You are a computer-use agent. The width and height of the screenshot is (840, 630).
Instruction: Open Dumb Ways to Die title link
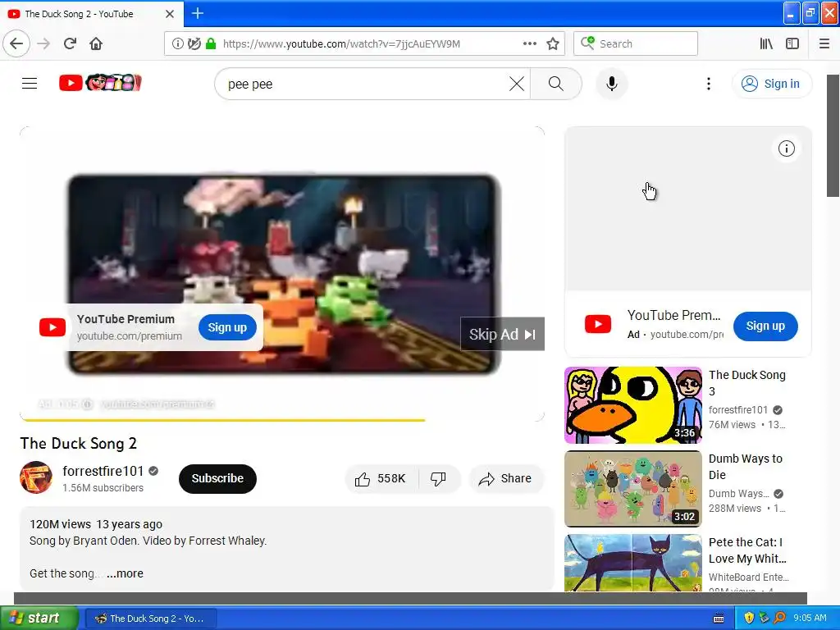[745, 466]
